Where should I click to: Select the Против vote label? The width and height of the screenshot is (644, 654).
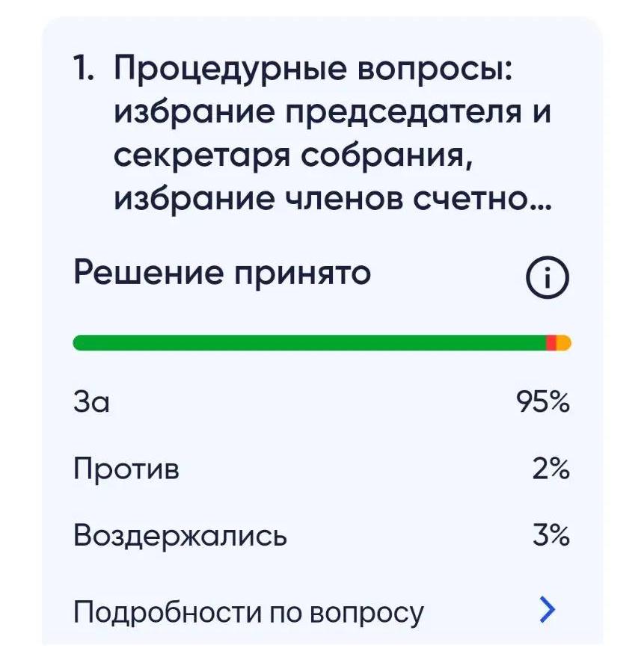coord(126,469)
